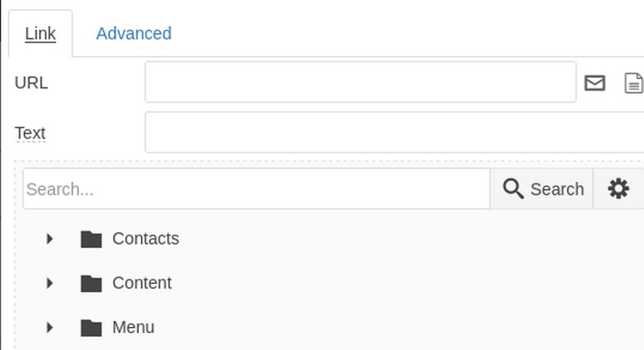Select the Menu tree item label
This screenshot has width=644, height=350.
pos(133,328)
